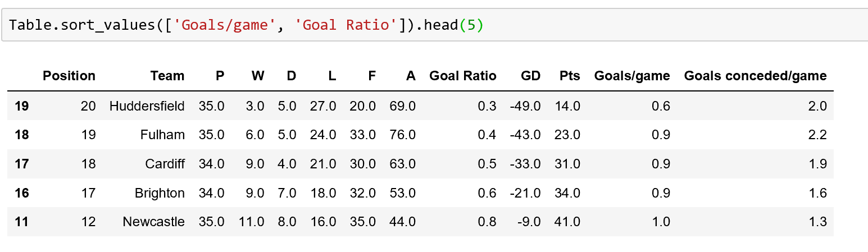Click Huddersfield's GD value -49.0
The image size is (868, 252).
[x=525, y=106]
